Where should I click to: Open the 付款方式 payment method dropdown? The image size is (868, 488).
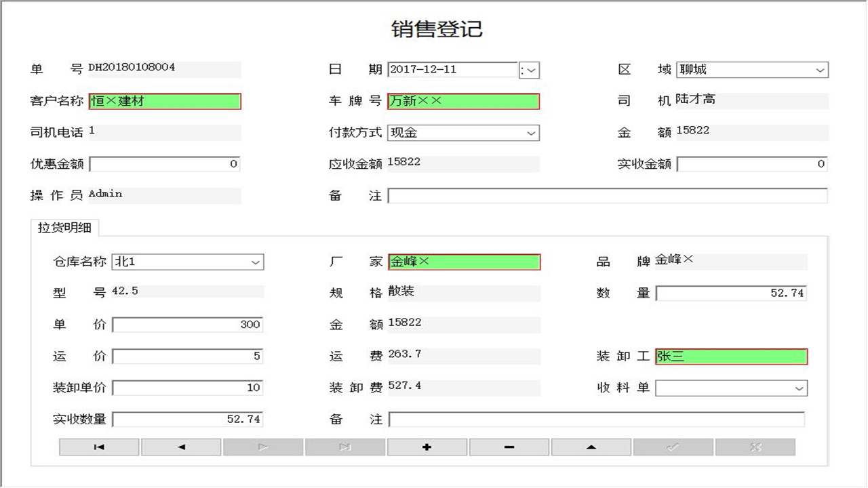(x=532, y=133)
